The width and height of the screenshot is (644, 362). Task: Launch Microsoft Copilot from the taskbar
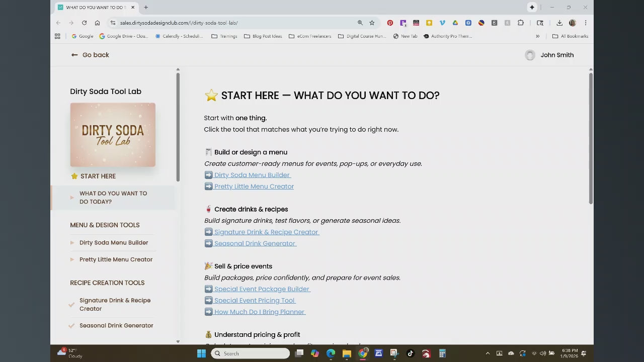(315, 353)
